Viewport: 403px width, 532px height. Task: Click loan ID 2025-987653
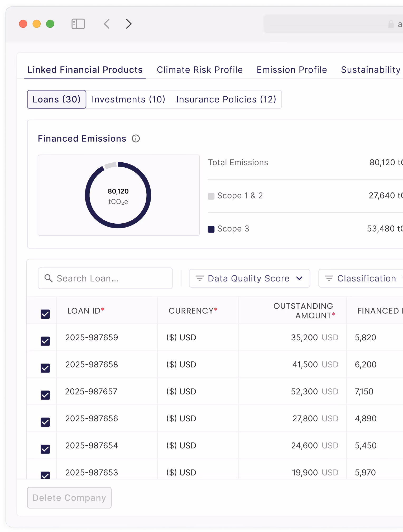coord(92,472)
